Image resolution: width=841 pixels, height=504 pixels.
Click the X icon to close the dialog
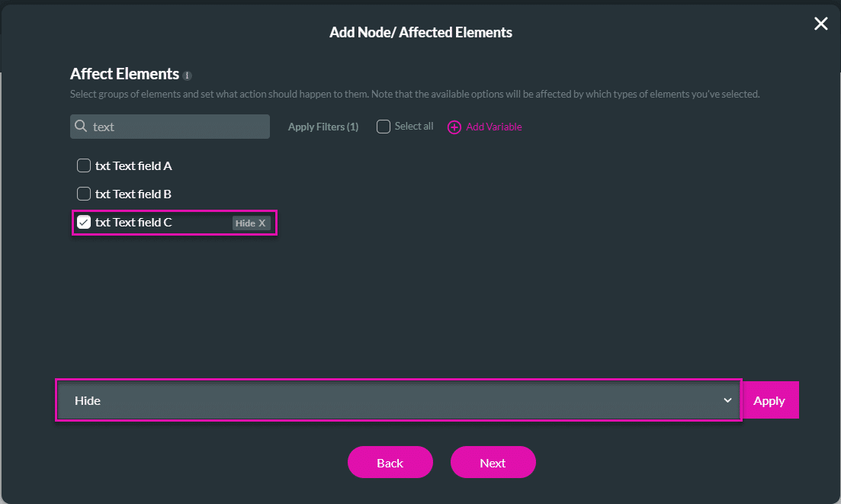(820, 24)
